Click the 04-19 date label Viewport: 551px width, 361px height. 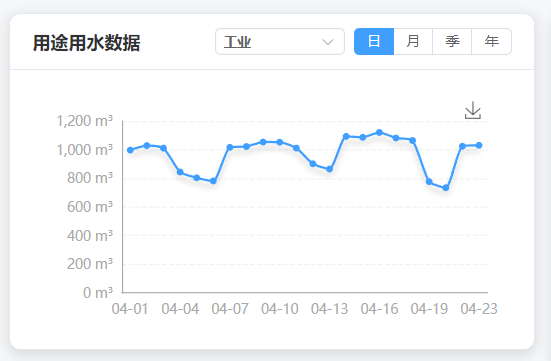[429, 309]
